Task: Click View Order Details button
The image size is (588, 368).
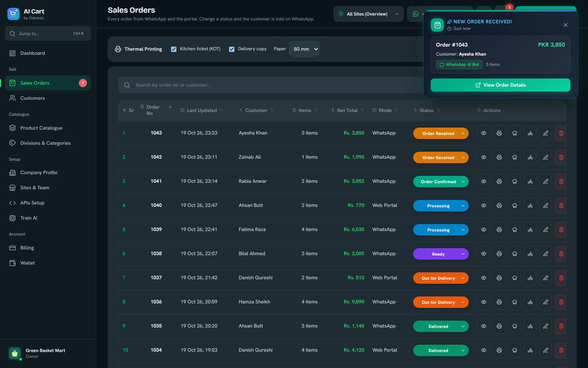Action: pyautogui.click(x=500, y=85)
